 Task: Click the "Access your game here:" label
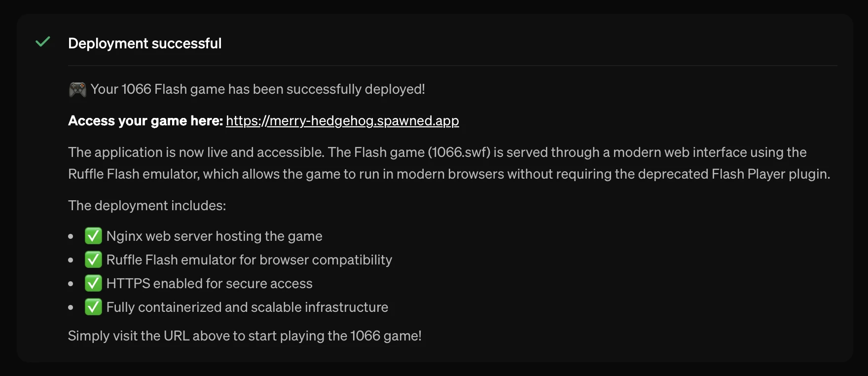[x=145, y=121]
